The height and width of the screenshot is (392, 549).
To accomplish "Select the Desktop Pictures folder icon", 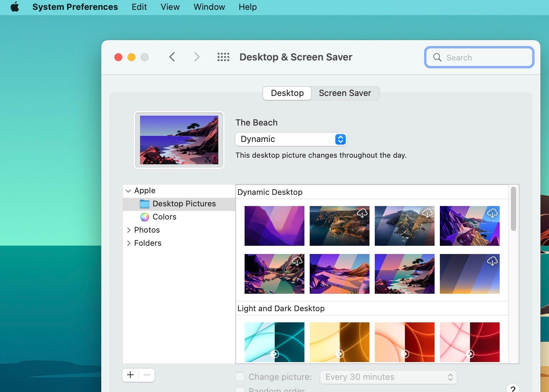I will [x=144, y=204].
